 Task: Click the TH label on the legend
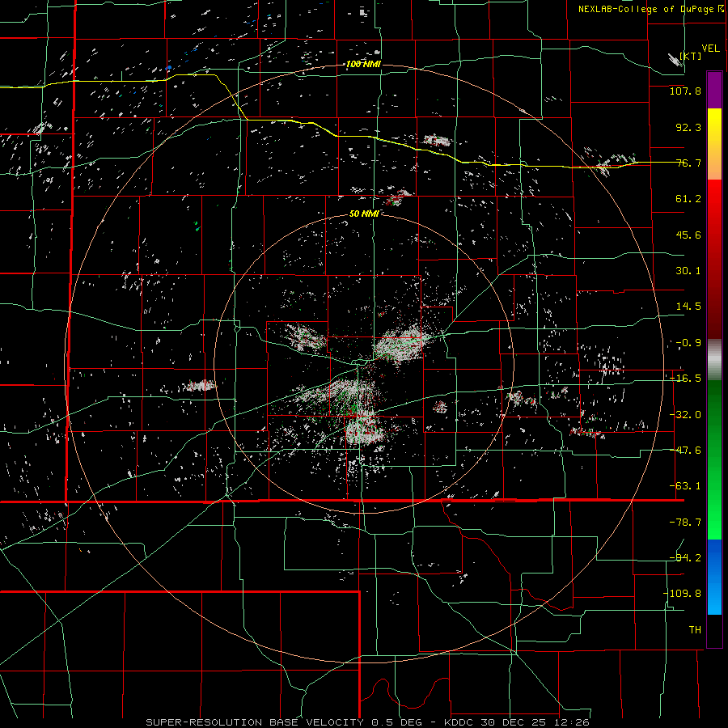pyautogui.click(x=695, y=630)
